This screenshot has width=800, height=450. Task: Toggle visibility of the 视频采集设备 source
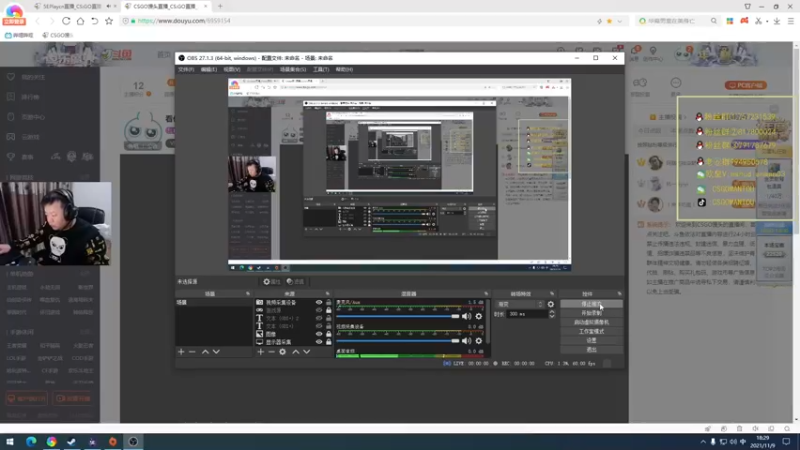pos(319,303)
